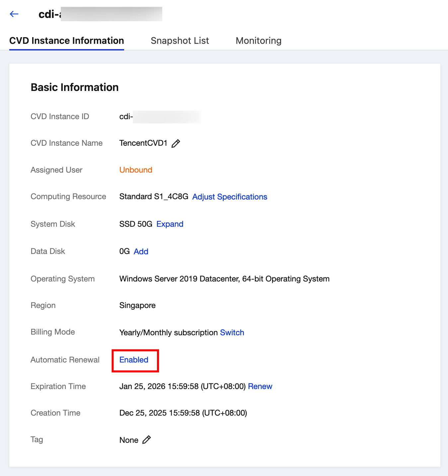Click the Standard S1_4C8G computing resource text
This screenshot has width=448, height=476.
point(154,197)
